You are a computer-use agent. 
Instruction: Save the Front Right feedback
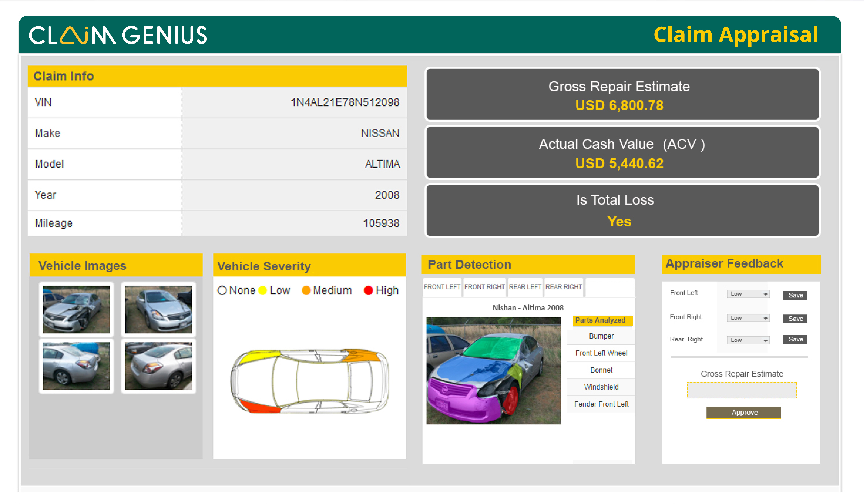(x=795, y=319)
